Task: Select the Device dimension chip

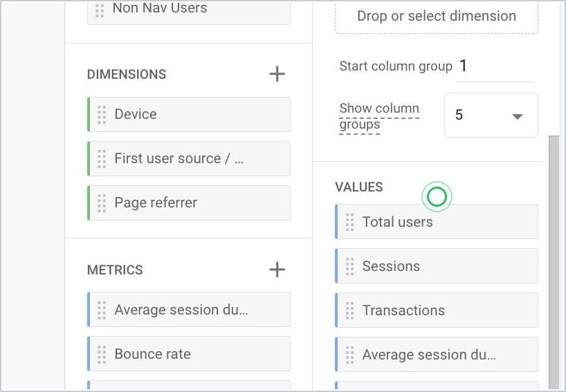Action: pyautogui.click(x=189, y=114)
